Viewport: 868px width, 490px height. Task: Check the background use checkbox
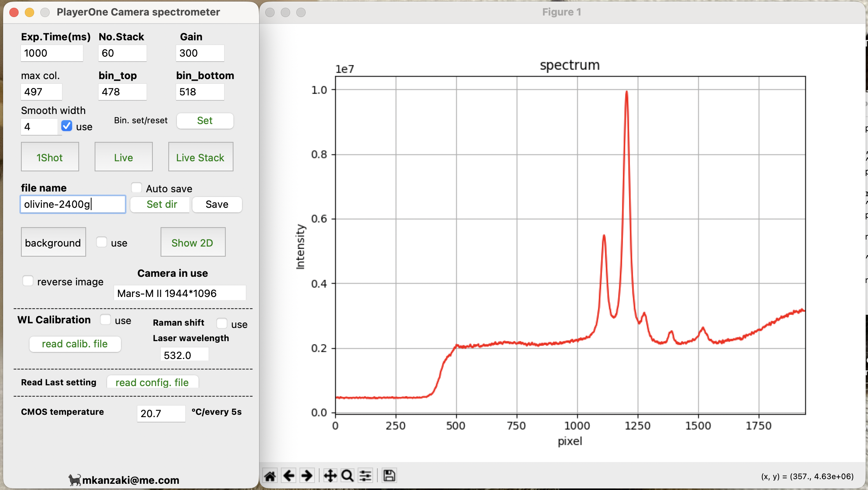point(102,242)
